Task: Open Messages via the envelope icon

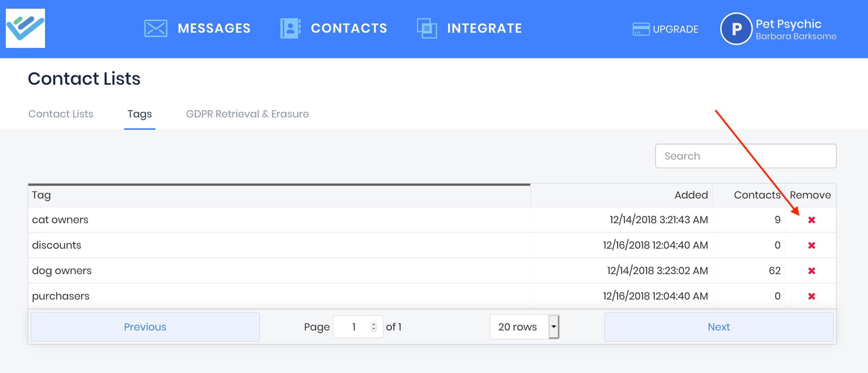Action: coord(156,28)
